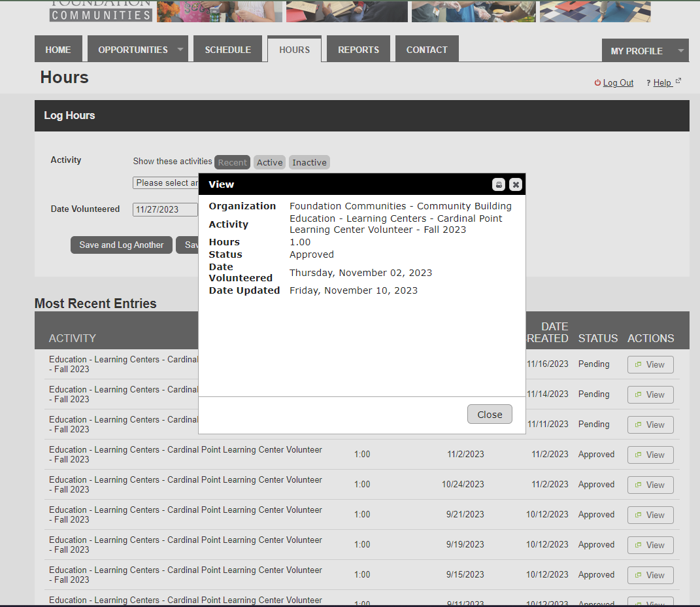The image size is (700, 607).
Task: View the 11/16/2023 Pending entry
Action: (x=650, y=364)
